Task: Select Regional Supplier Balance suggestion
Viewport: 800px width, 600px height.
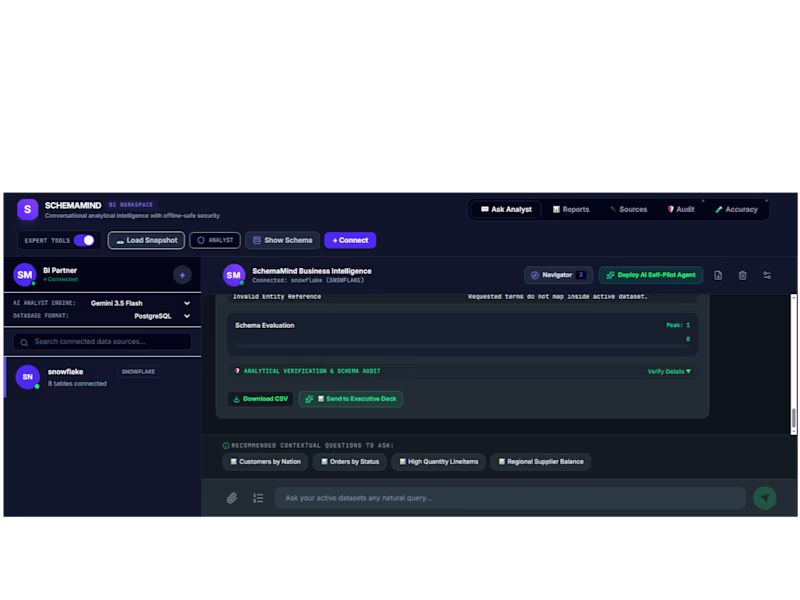Action: 541,462
